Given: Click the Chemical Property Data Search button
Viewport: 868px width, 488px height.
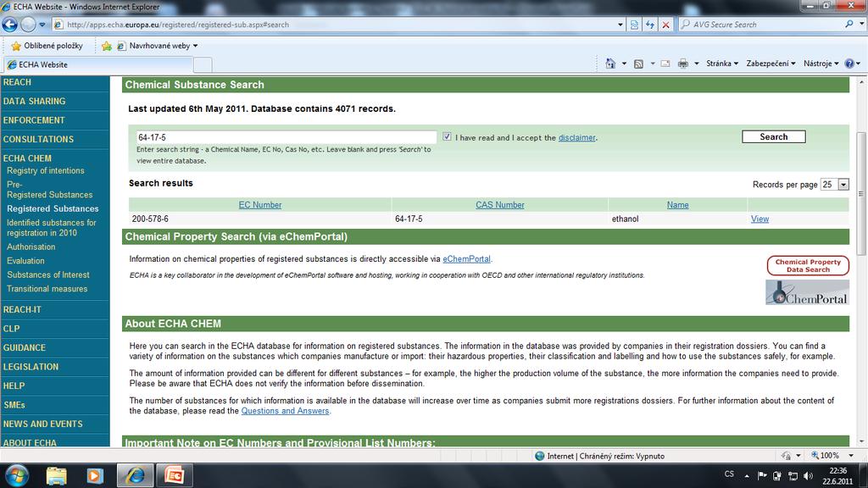Looking at the screenshot, I should click(808, 265).
